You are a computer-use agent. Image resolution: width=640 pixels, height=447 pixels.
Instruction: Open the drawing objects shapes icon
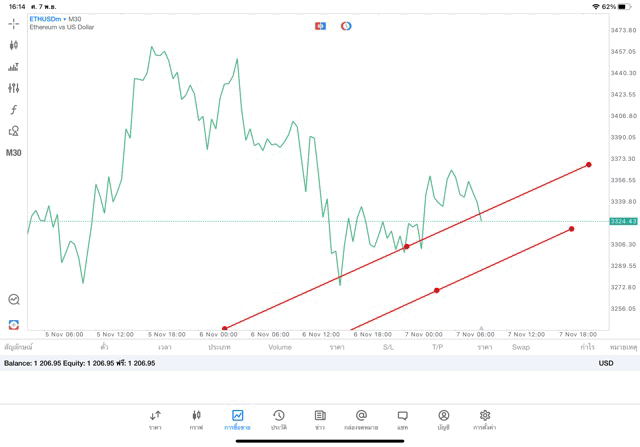[14, 131]
